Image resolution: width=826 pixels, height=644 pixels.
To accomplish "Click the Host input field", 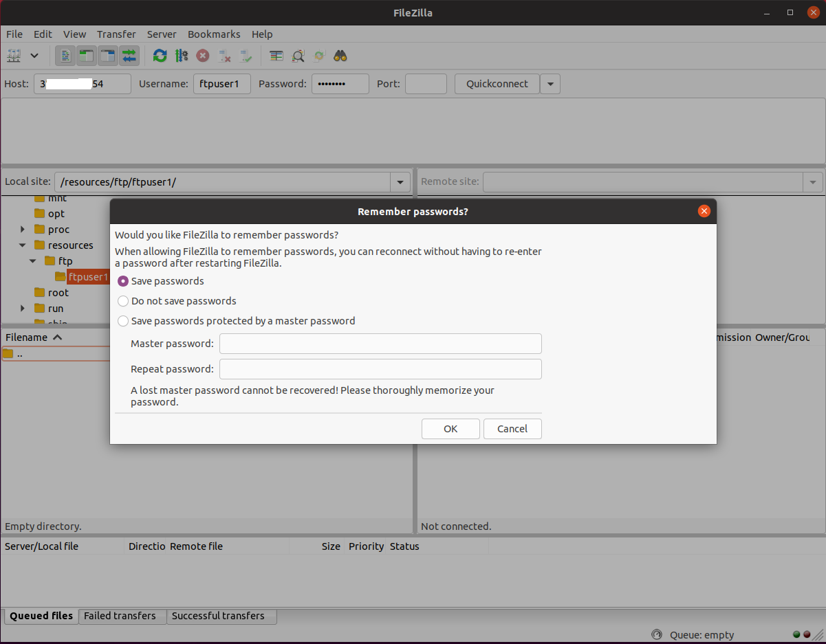I will 83,84.
